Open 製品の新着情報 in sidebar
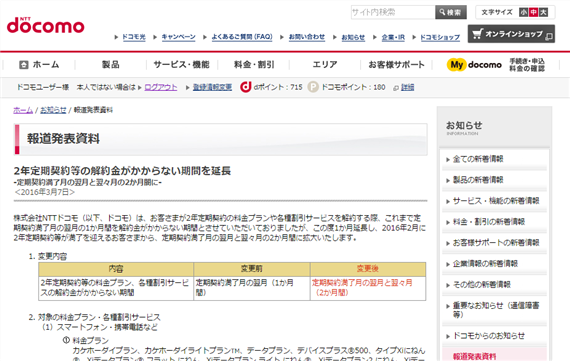Screen dimensions: 570x361 [x=478, y=180]
